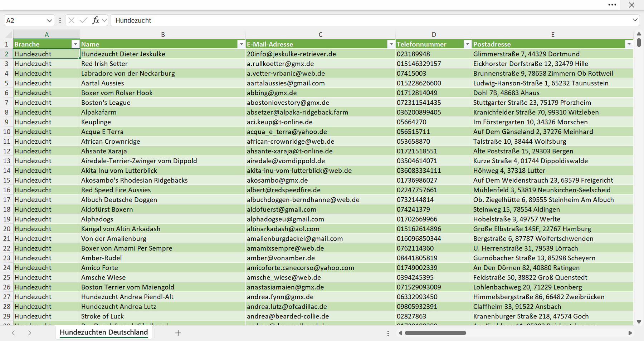Expand the formula bar chevron
The height and width of the screenshot is (341, 644).
(x=635, y=20)
